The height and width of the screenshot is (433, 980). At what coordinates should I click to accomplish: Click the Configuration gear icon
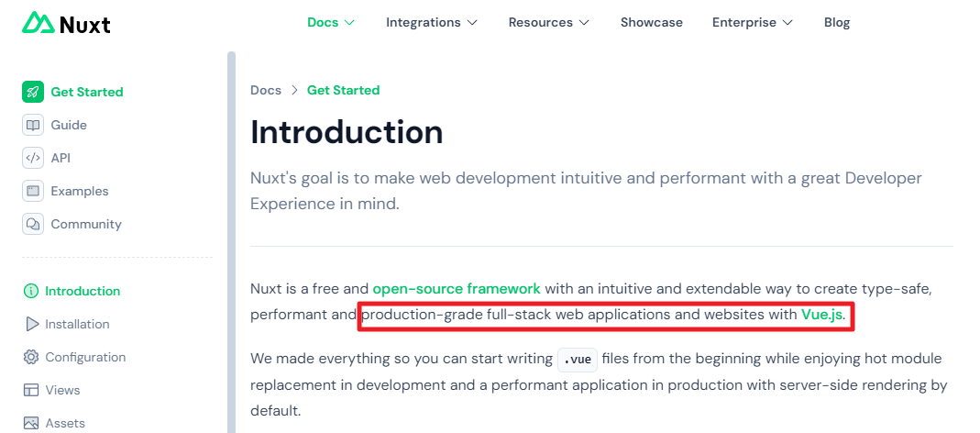pos(30,357)
